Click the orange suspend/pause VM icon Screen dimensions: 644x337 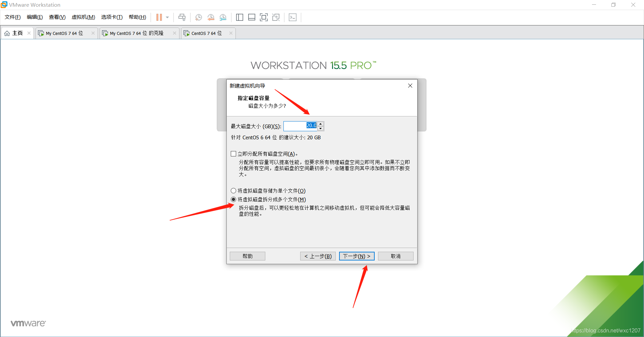point(159,17)
